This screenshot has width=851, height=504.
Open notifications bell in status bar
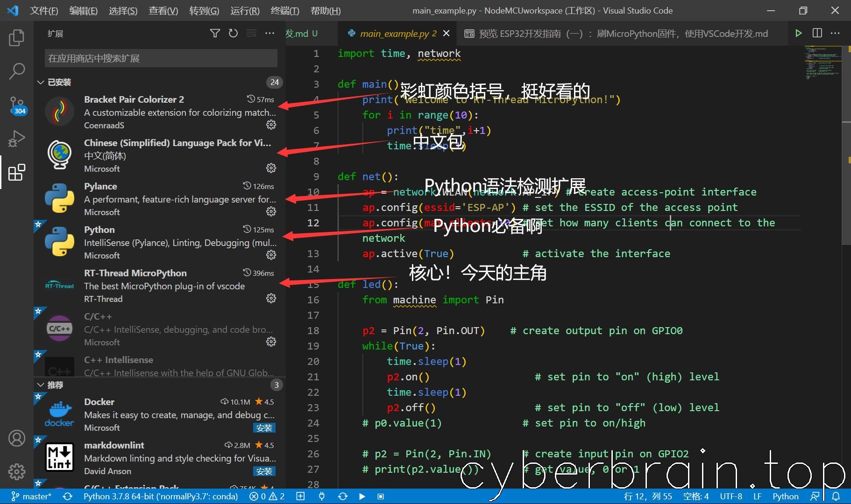tap(836, 496)
